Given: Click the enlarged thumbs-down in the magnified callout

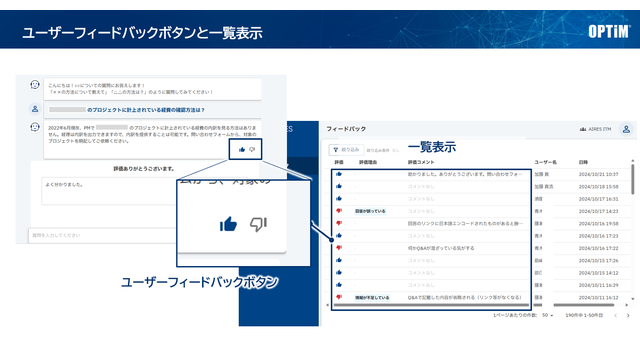Looking at the screenshot, I should [x=258, y=224].
